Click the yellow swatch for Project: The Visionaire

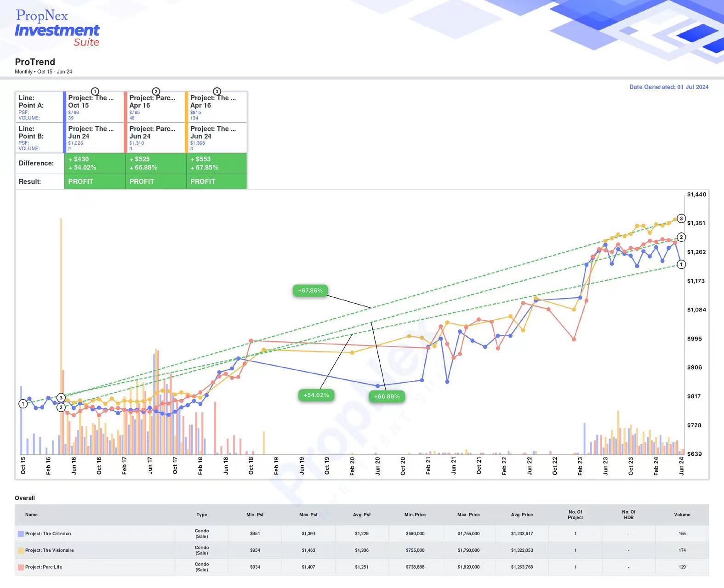[21, 550]
